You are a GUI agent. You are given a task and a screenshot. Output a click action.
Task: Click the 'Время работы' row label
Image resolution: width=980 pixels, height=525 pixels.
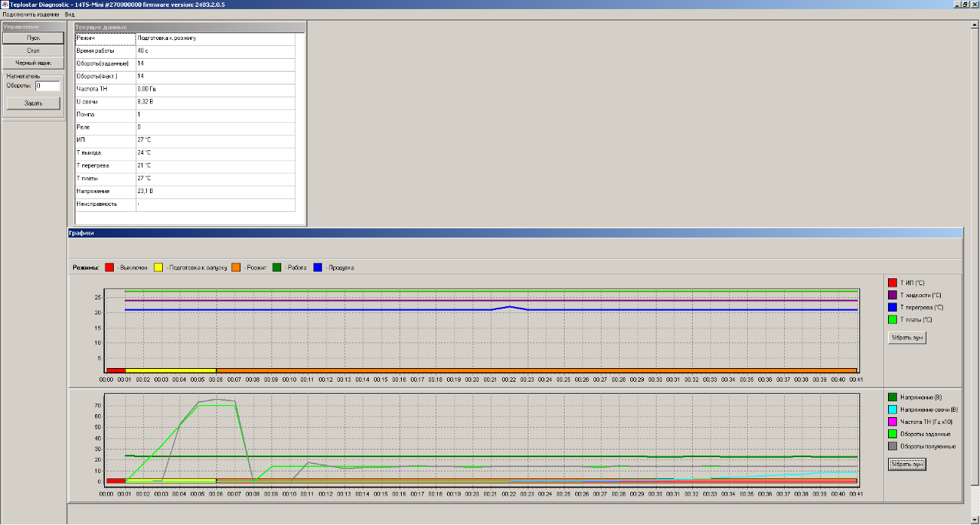point(105,51)
